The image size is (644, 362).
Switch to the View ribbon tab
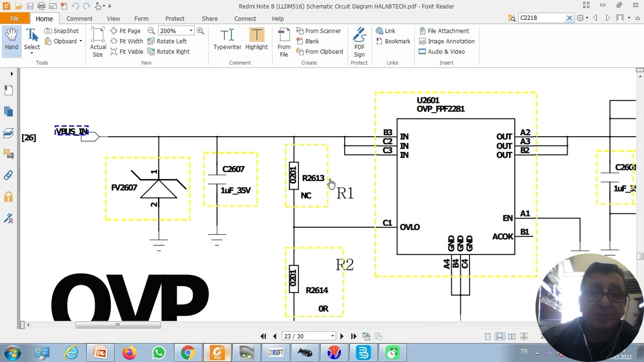[113, 19]
